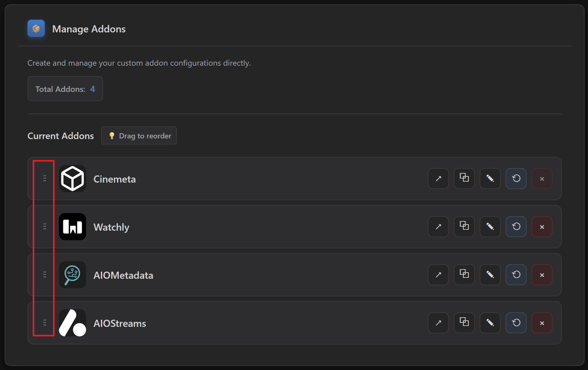
Task: Select the Watchly addon logo
Action: (x=72, y=227)
